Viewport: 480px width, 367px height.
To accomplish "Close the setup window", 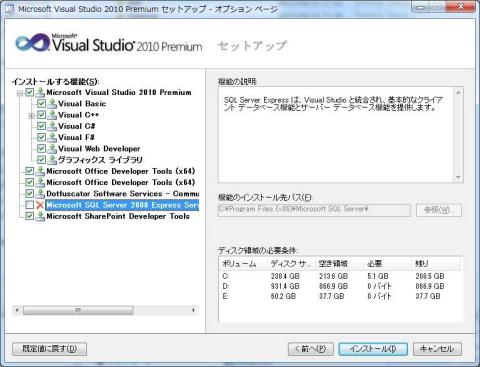I will [x=461, y=7].
